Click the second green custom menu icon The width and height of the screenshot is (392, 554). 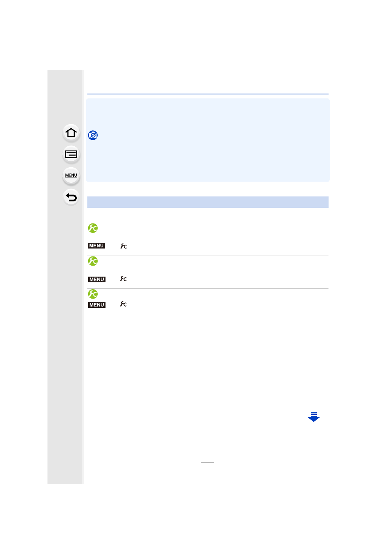coord(93,261)
